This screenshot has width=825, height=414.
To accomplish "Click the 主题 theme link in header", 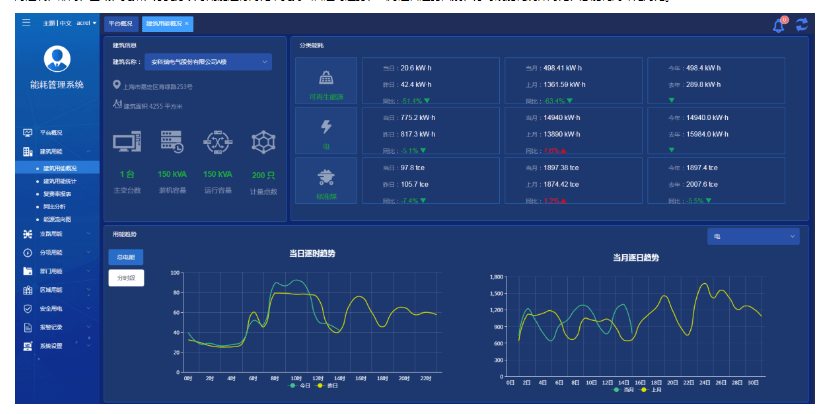I will 49,23.
